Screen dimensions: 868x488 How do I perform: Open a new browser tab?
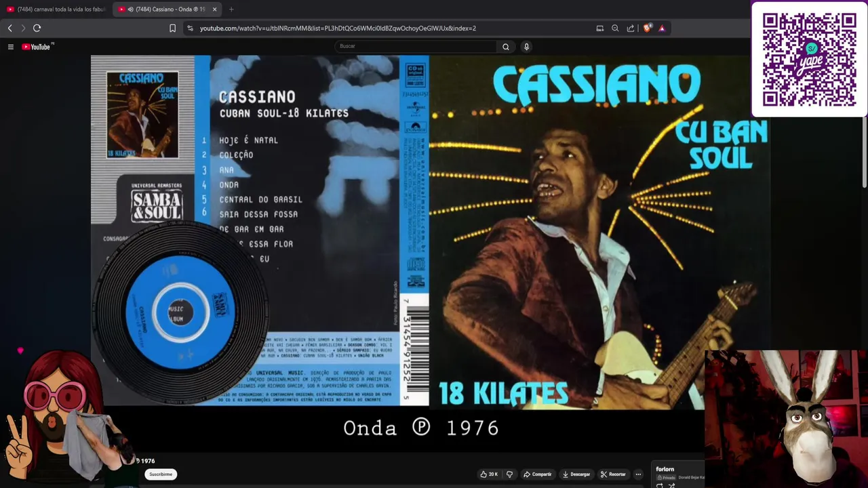click(231, 9)
